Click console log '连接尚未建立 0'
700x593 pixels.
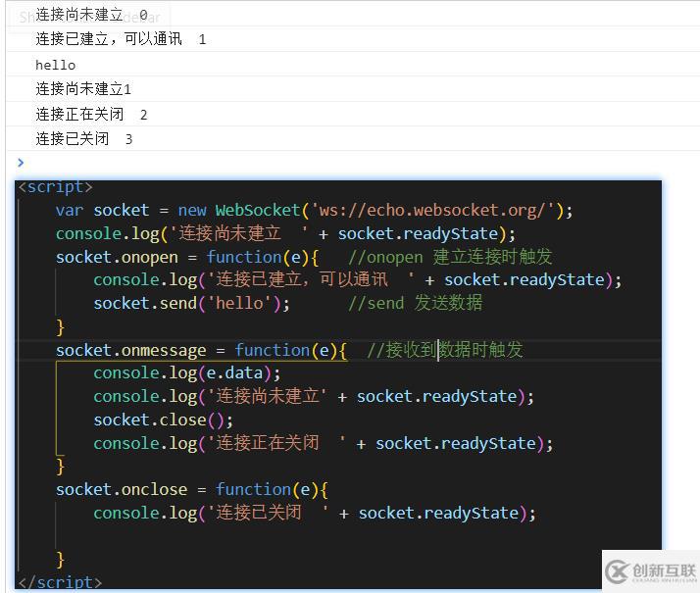91,15
